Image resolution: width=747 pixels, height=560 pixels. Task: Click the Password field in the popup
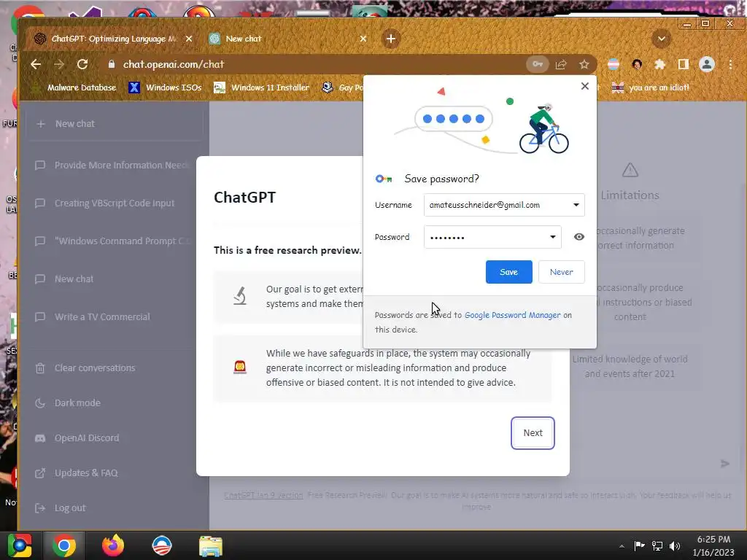492,237
